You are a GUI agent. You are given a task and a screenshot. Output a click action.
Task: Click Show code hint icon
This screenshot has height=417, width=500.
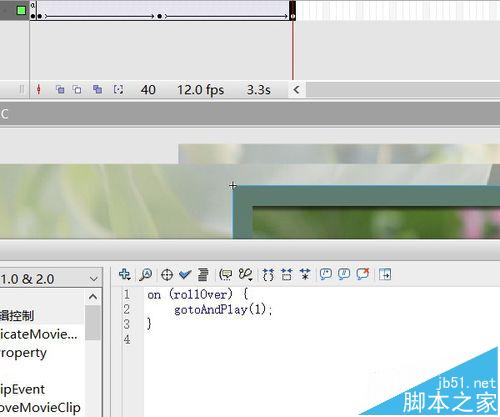click(226, 275)
